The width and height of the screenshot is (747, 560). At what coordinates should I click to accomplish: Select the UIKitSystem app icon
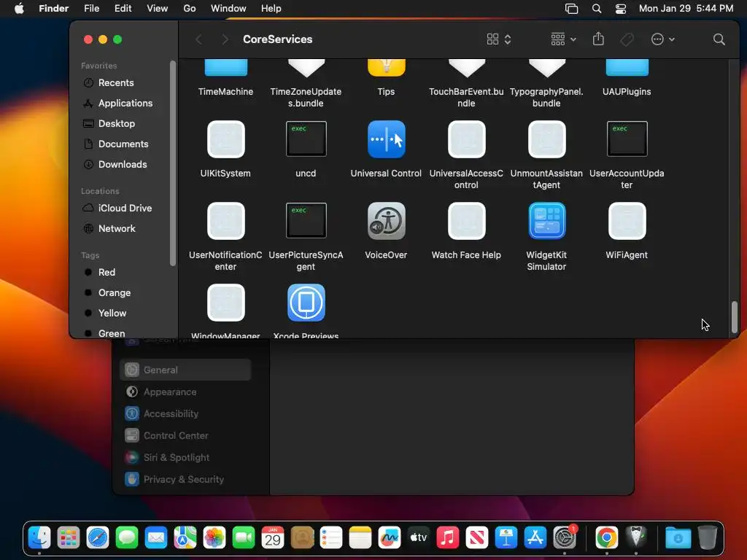click(226, 139)
